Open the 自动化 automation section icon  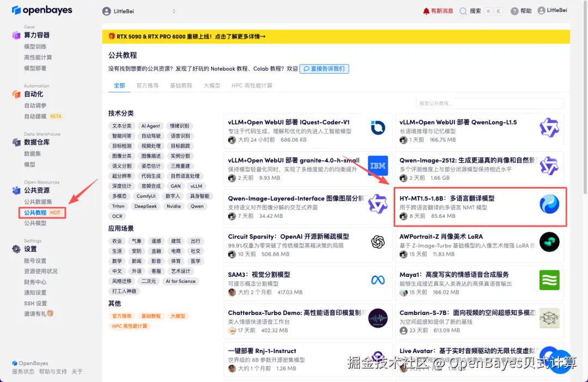(x=16, y=93)
